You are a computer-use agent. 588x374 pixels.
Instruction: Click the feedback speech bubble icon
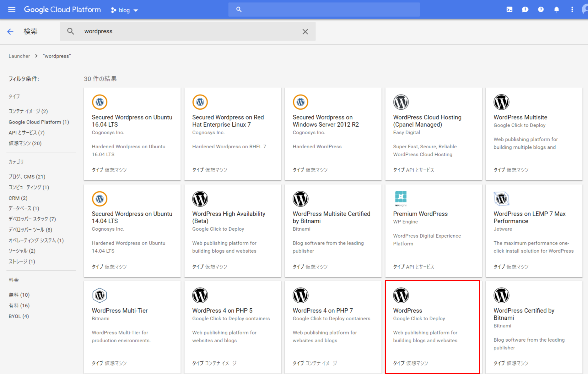[x=525, y=9]
